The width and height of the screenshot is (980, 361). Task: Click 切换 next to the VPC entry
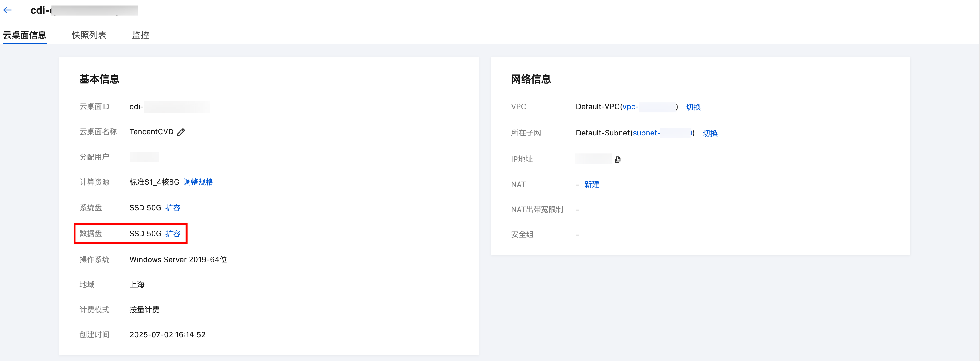click(x=693, y=107)
